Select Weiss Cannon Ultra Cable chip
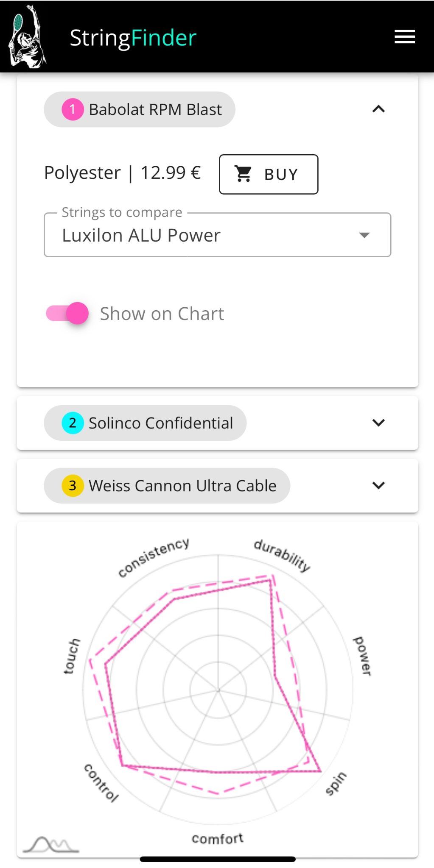Image resolution: width=434 pixels, height=868 pixels. coord(182,486)
